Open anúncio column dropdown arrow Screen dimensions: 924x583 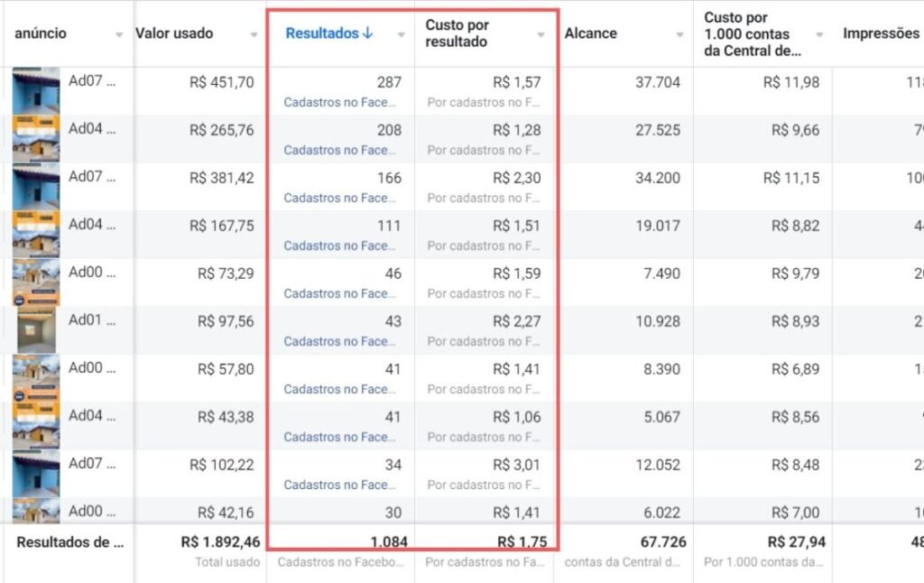[119, 35]
